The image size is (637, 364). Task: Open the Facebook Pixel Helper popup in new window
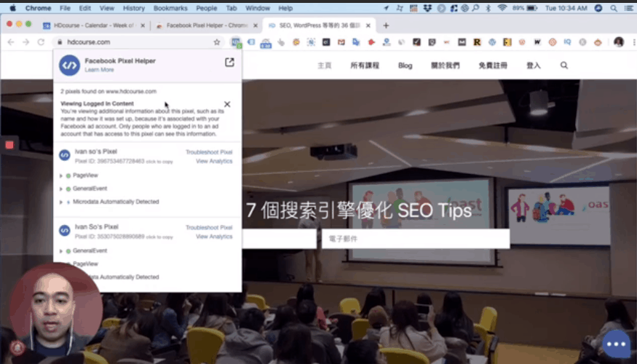click(229, 62)
